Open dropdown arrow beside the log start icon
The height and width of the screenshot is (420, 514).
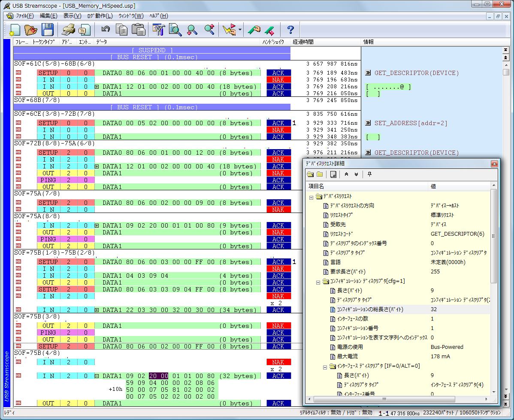[x=240, y=30]
